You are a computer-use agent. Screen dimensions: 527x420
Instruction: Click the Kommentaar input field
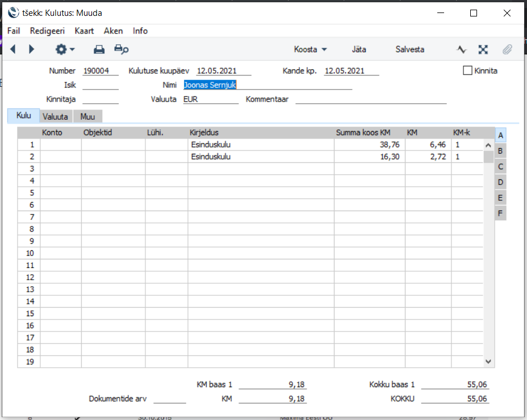[371, 99]
